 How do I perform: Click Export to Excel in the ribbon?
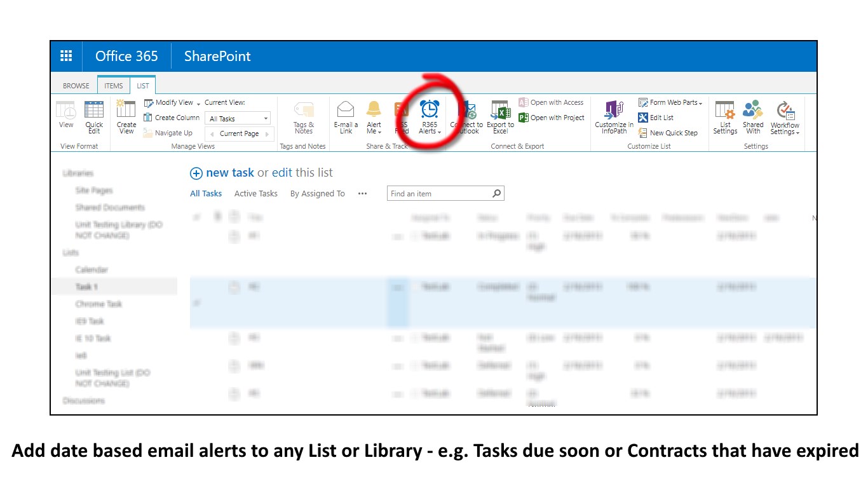tap(501, 118)
